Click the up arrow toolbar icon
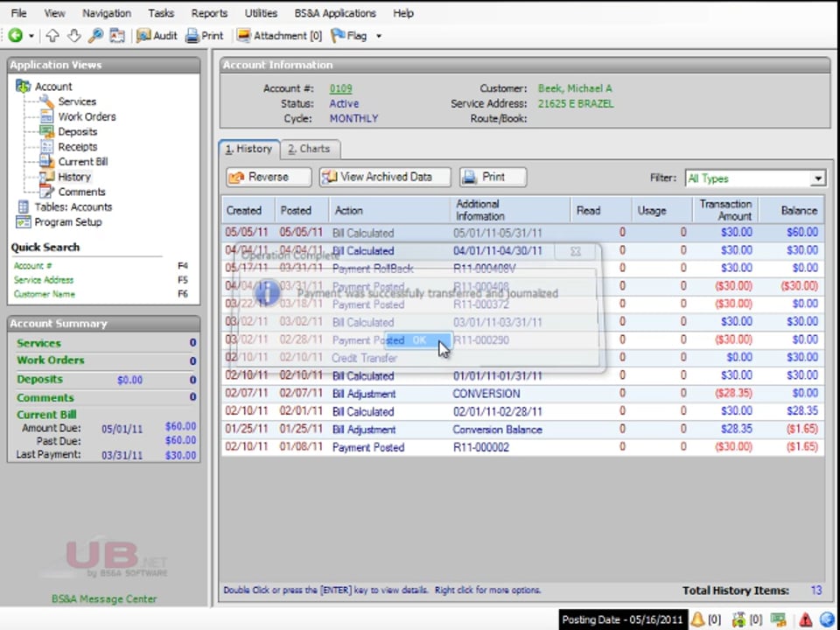 tap(52, 36)
